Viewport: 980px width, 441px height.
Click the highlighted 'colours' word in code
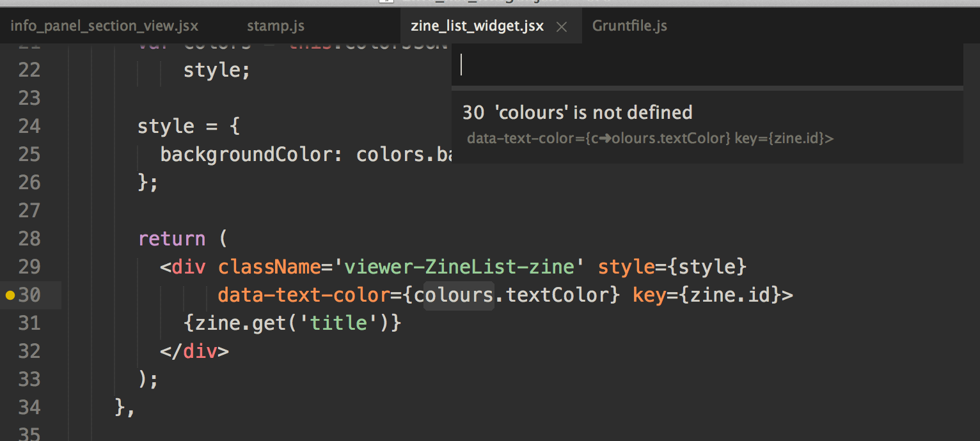click(459, 295)
